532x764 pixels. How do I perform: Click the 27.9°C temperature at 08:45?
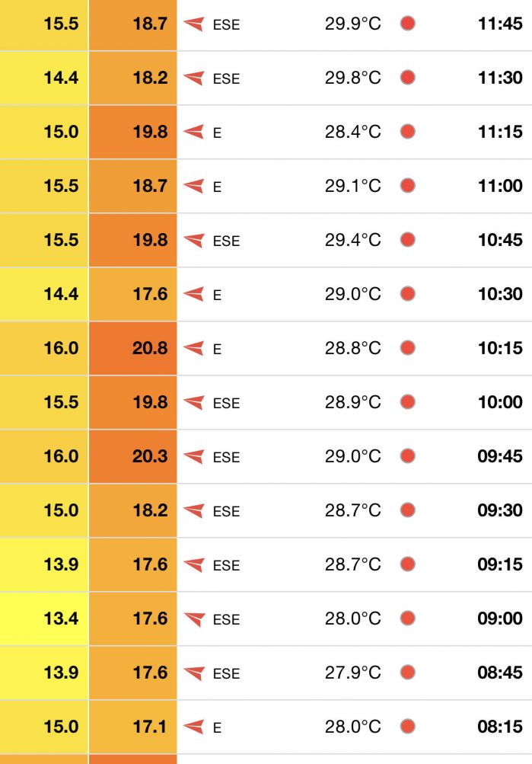(352, 673)
